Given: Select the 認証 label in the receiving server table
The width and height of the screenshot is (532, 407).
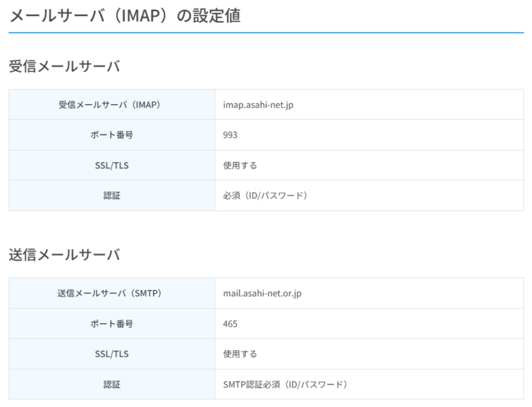Looking at the screenshot, I should 112,196.
